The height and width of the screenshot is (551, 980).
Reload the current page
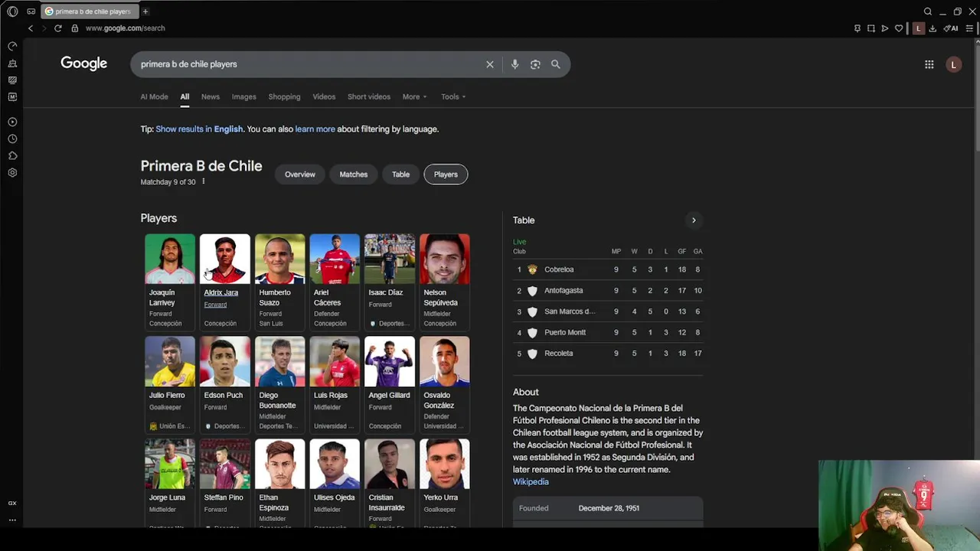(57, 28)
